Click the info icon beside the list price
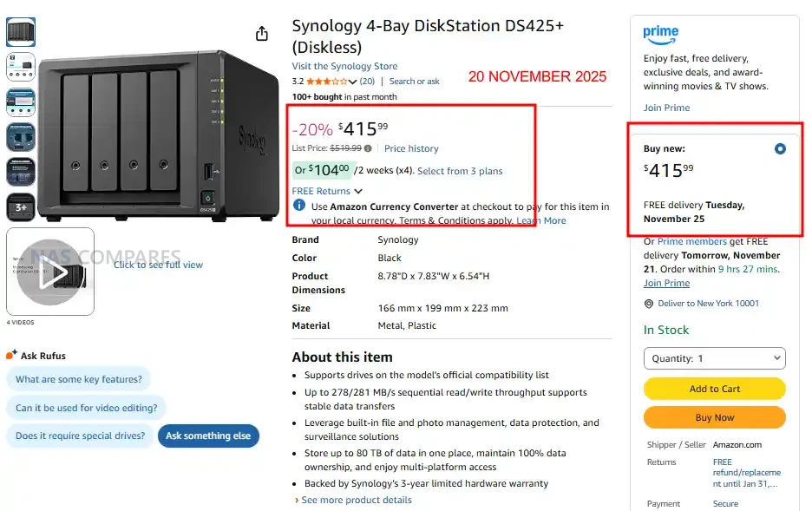The width and height of the screenshot is (812, 511). coord(368,148)
